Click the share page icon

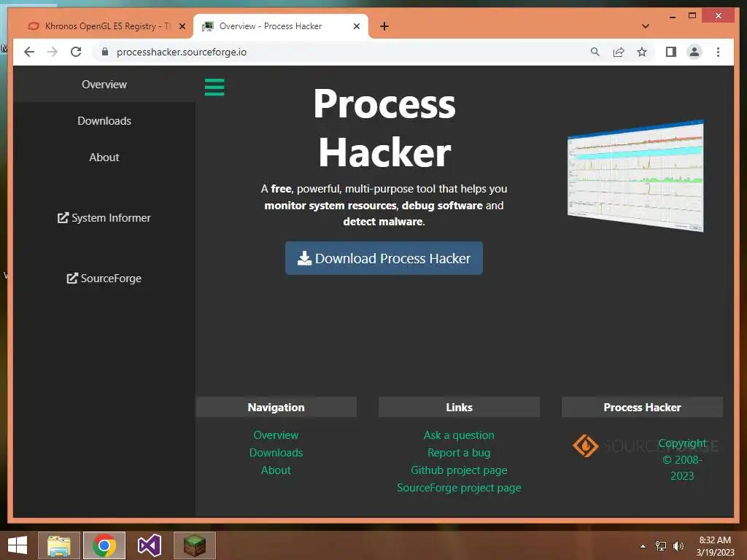619,52
